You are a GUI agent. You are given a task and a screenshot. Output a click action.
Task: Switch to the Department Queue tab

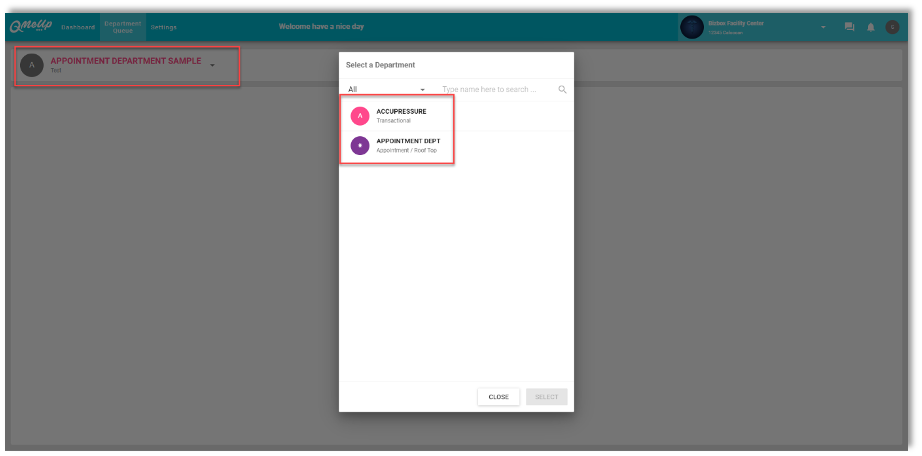point(123,27)
